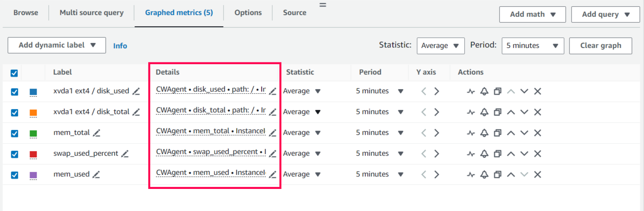Open the Info link
The height and width of the screenshot is (211, 644).
[x=120, y=46]
